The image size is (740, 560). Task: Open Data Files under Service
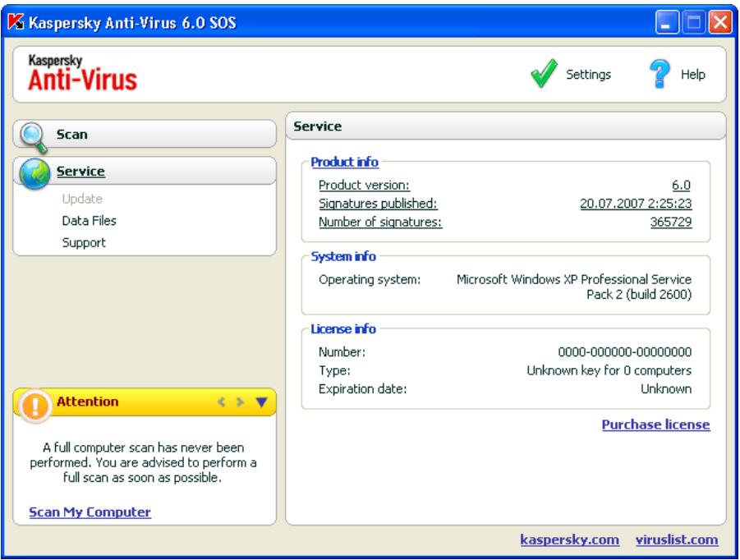pyautogui.click(x=89, y=220)
